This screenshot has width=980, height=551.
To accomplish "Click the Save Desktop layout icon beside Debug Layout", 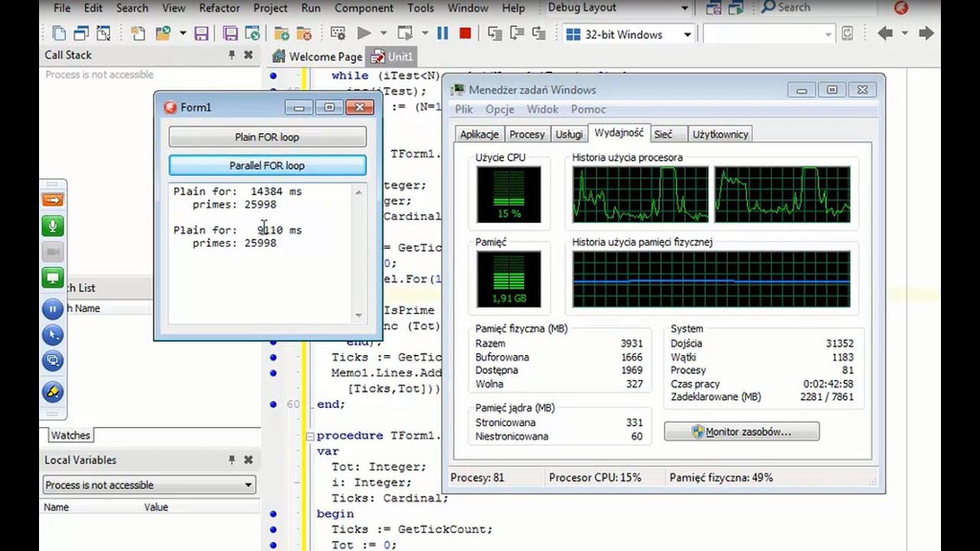I will [x=714, y=8].
